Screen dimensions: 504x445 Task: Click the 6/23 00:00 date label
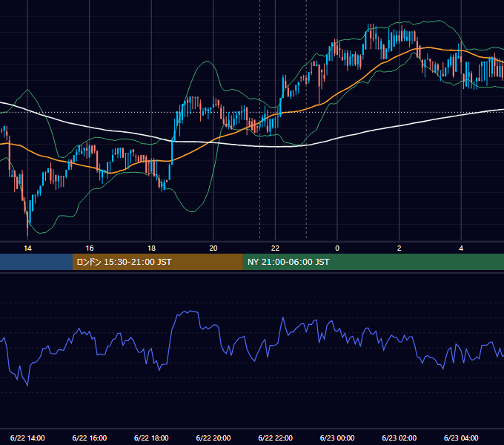tap(337, 438)
